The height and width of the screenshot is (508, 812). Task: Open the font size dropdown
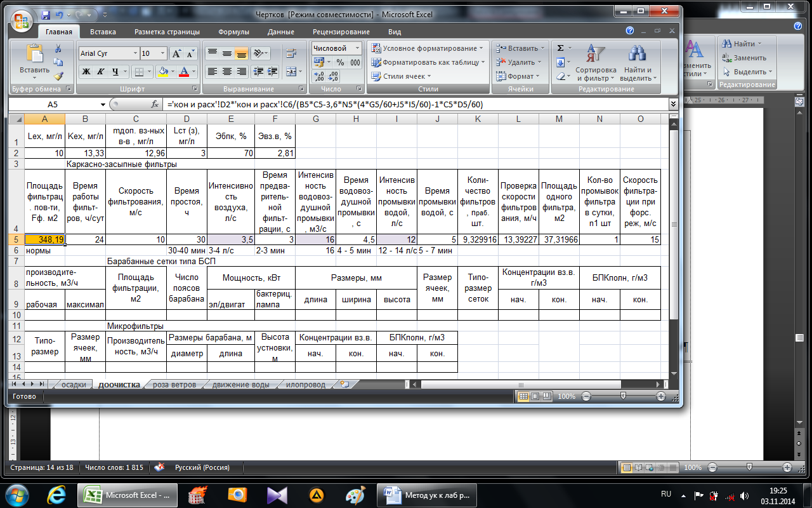(x=163, y=54)
